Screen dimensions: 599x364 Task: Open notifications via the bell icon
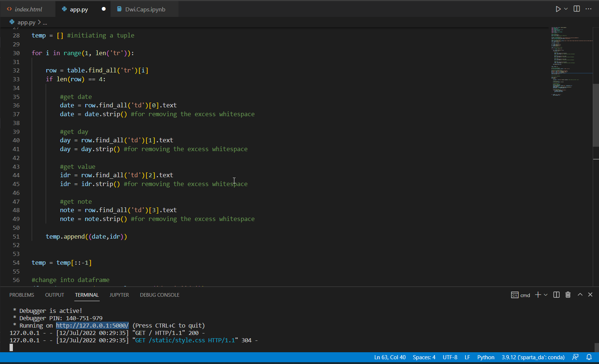589,357
